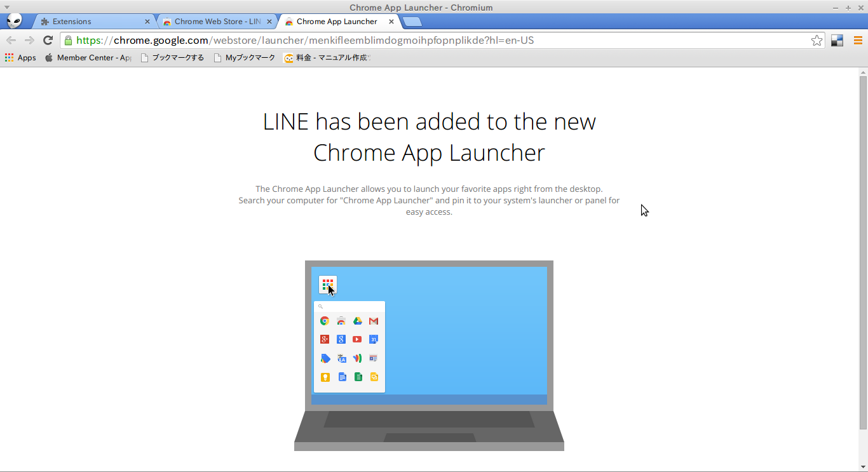Click the laptop App Launcher illustration
The height and width of the screenshot is (472, 868).
429,356
